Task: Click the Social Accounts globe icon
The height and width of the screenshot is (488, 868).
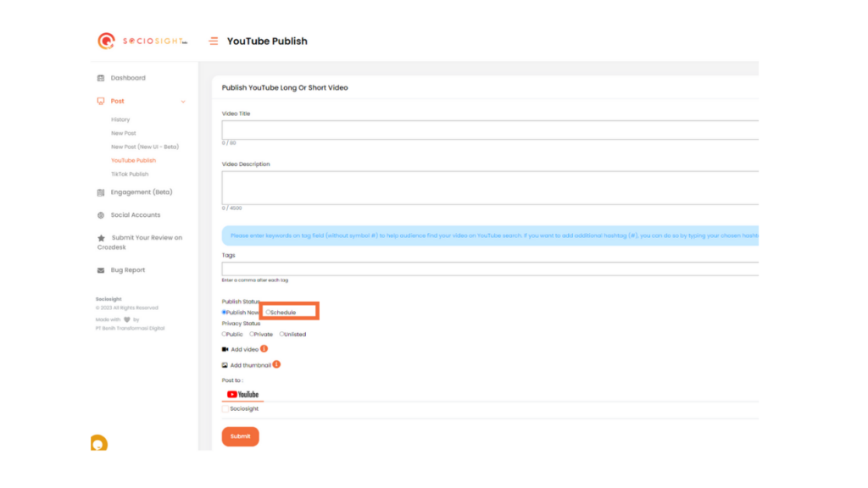Action: point(101,215)
